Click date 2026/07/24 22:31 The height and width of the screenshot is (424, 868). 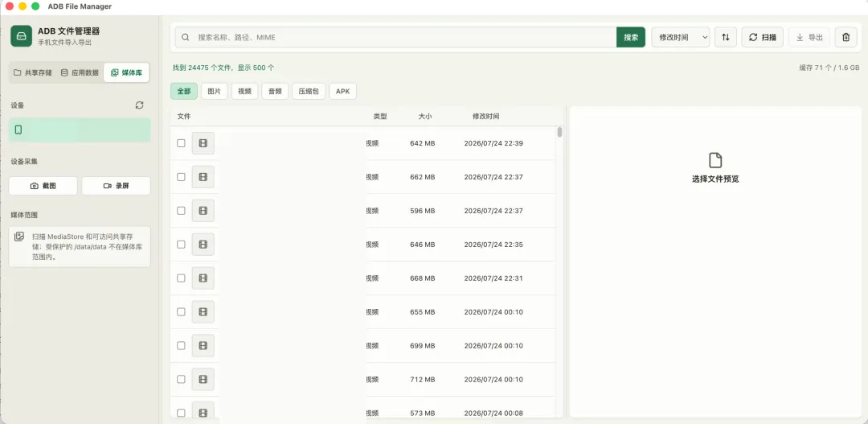pos(493,278)
